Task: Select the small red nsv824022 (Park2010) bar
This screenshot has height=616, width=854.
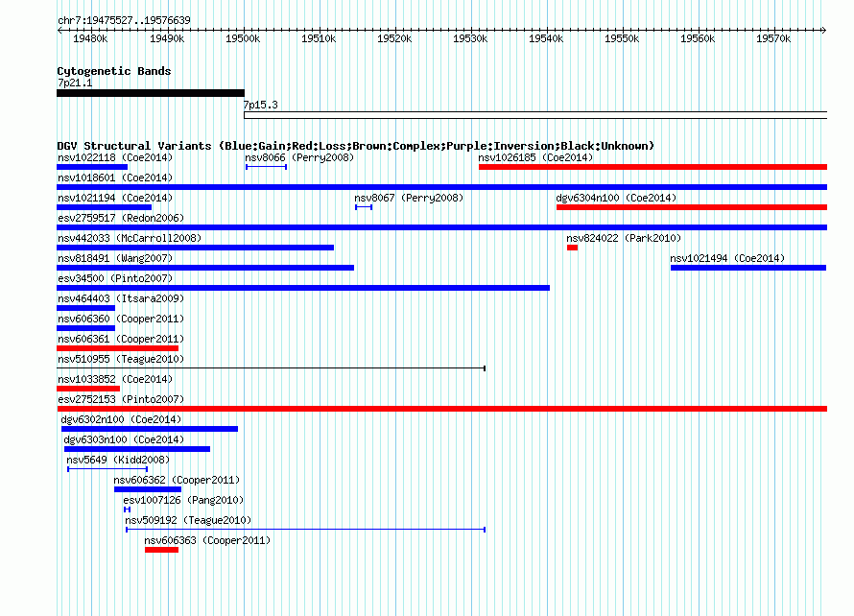Action: coord(572,248)
